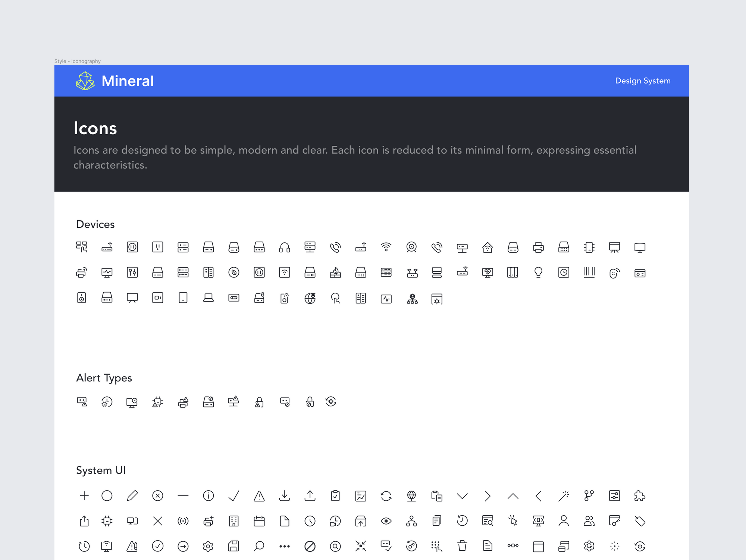The image size is (746, 560).
Task: Select the Wi-Fi signal icon
Action: [386, 247]
